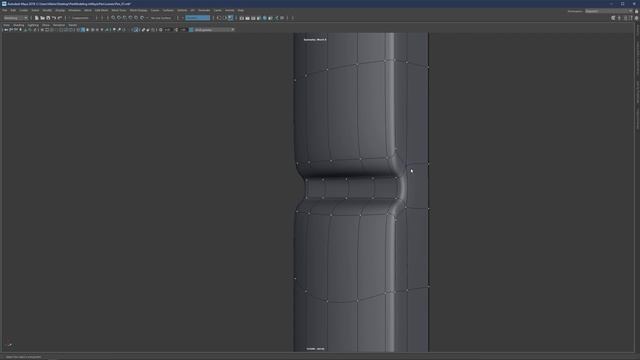The image size is (640, 360).
Task: Toggle highlighted smooth shade all icon
Action: [83, 30]
